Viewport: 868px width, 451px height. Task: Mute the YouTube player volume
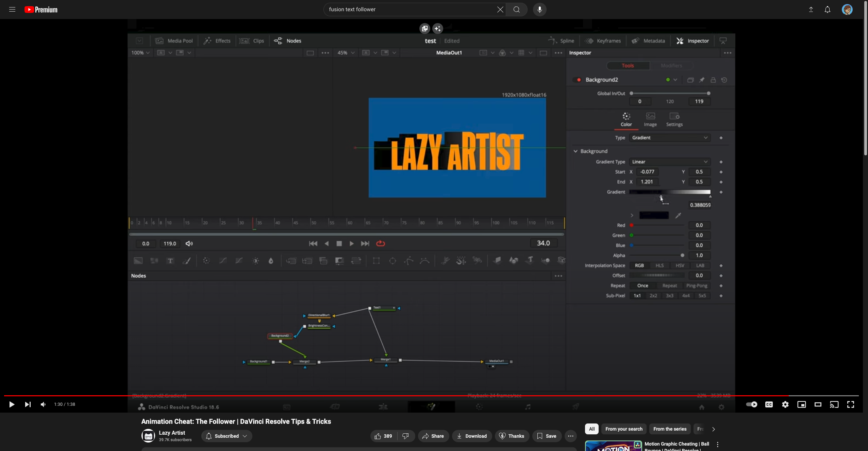click(43, 404)
